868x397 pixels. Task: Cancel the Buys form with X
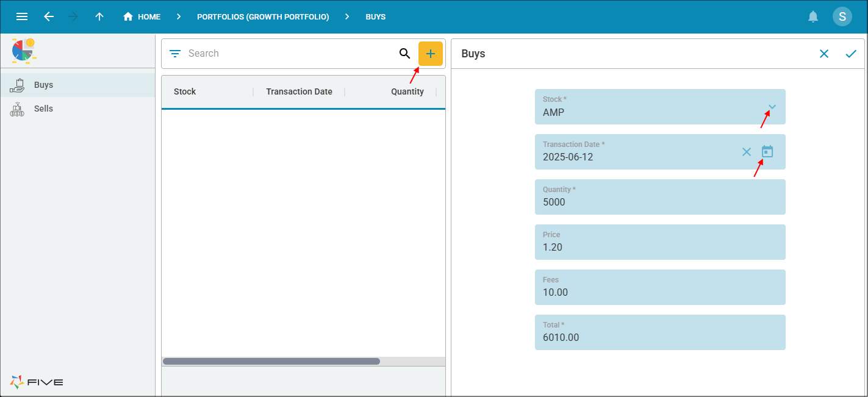824,54
